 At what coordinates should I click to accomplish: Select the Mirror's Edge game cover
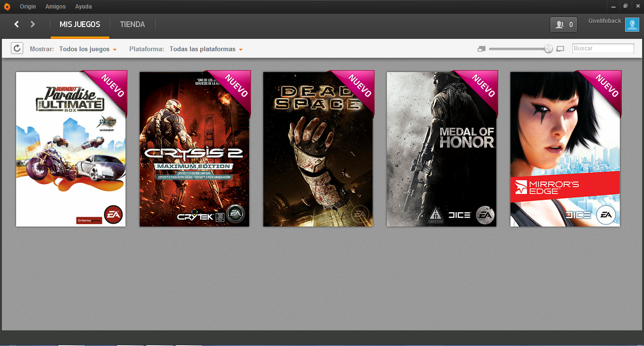565,149
